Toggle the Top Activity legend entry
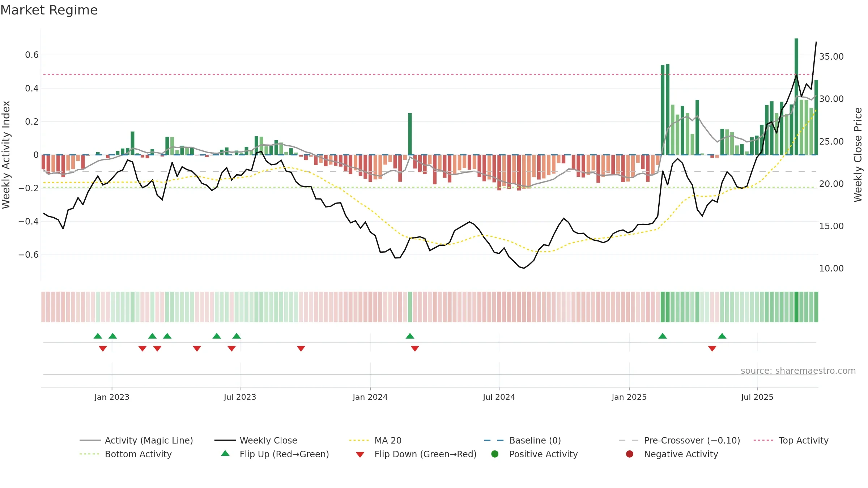The image size is (868, 488). click(x=791, y=440)
